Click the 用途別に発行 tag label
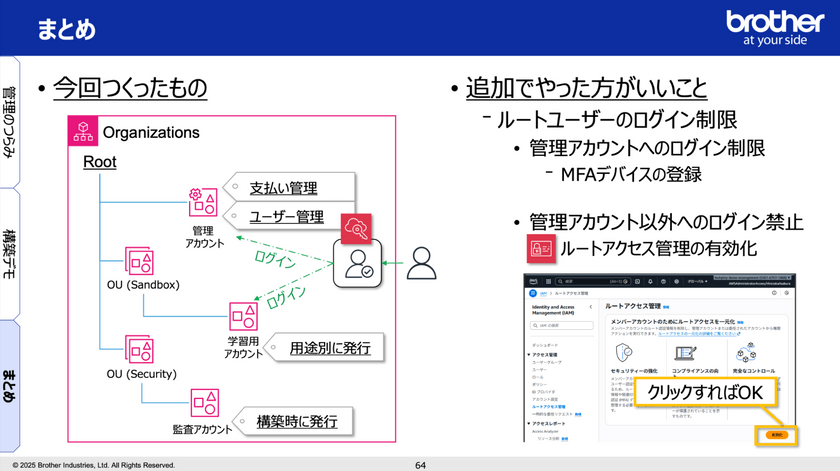Screen dimensions: 840x471 [329, 348]
